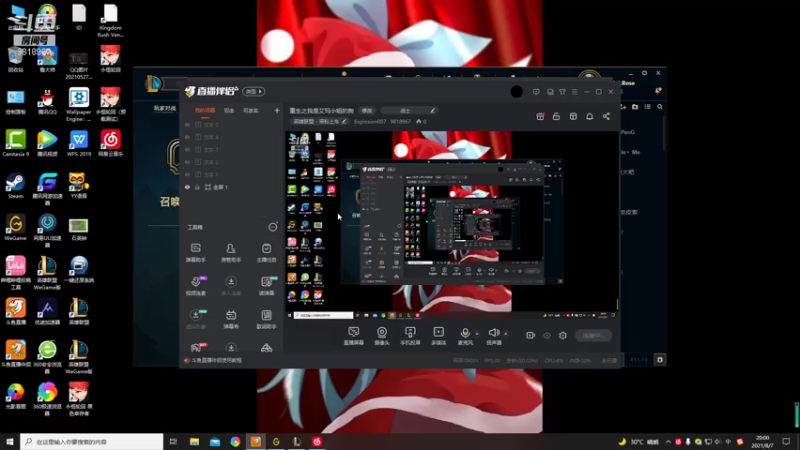Click the Windows taskbar search box
This screenshot has height=450, width=800.
(x=92, y=441)
